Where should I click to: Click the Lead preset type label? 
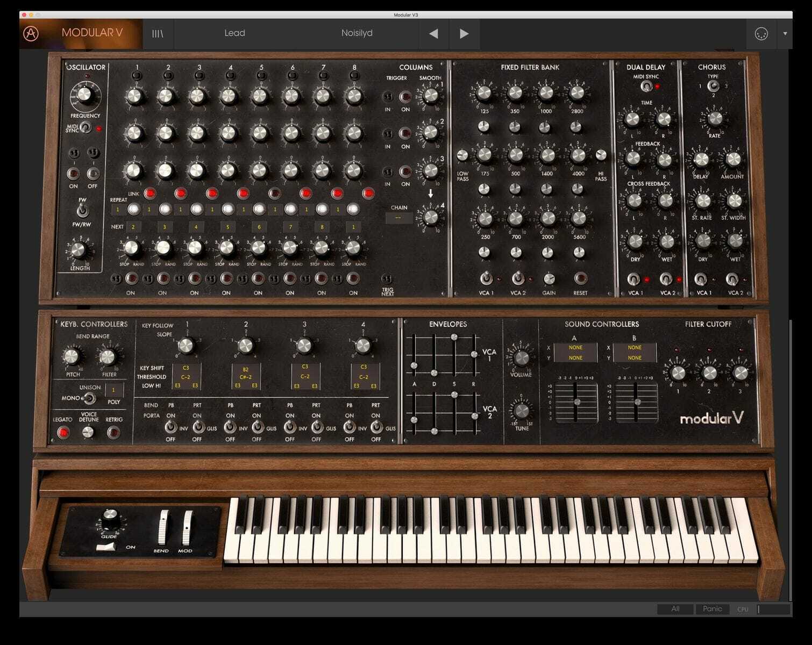pyautogui.click(x=233, y=33)
